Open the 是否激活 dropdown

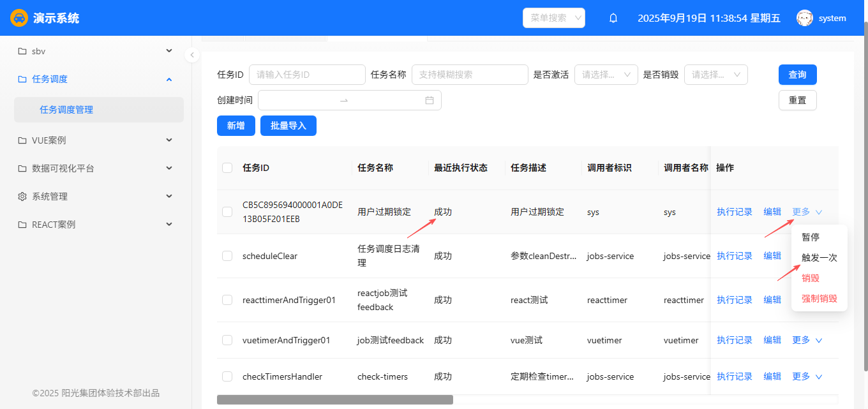pos(606,75)
